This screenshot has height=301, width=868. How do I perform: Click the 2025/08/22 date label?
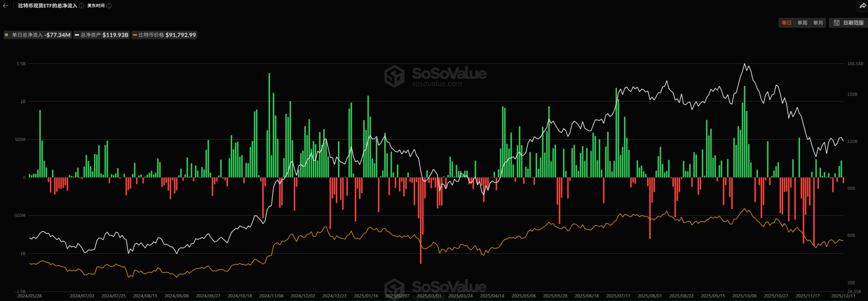pyautogui.click(x=681, y=296)
